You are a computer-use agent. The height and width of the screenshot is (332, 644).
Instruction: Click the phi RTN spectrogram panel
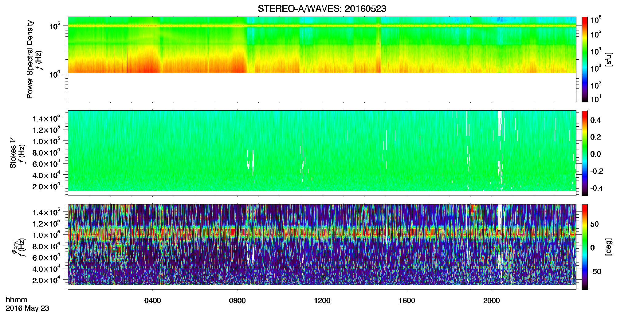(322, 247)
